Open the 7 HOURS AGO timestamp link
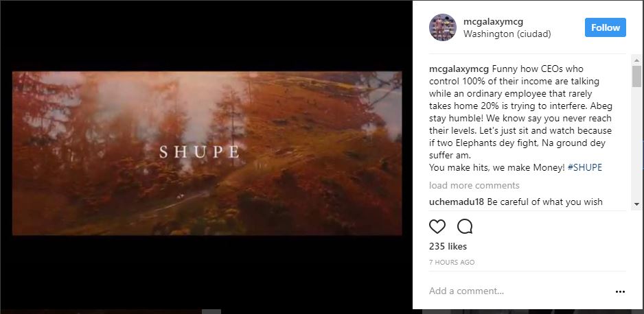The height and width of the screenshot is (314, 644). point(452,263)
